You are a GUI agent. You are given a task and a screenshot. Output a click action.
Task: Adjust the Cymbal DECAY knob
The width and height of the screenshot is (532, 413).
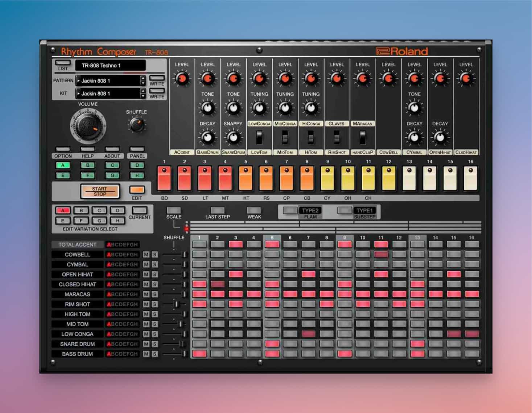pos(414,138)
